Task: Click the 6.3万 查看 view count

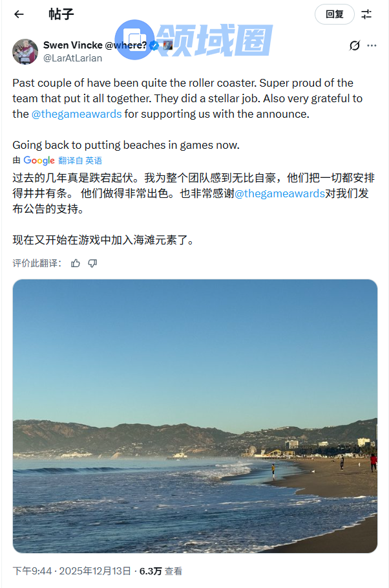Action: [x=160, y=571]
